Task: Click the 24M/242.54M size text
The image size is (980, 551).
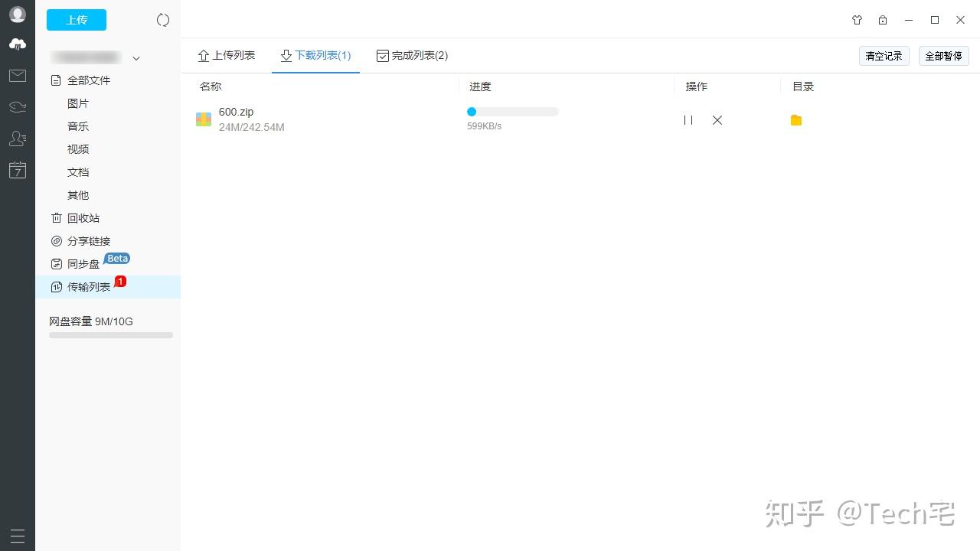Action: (252, 127)
